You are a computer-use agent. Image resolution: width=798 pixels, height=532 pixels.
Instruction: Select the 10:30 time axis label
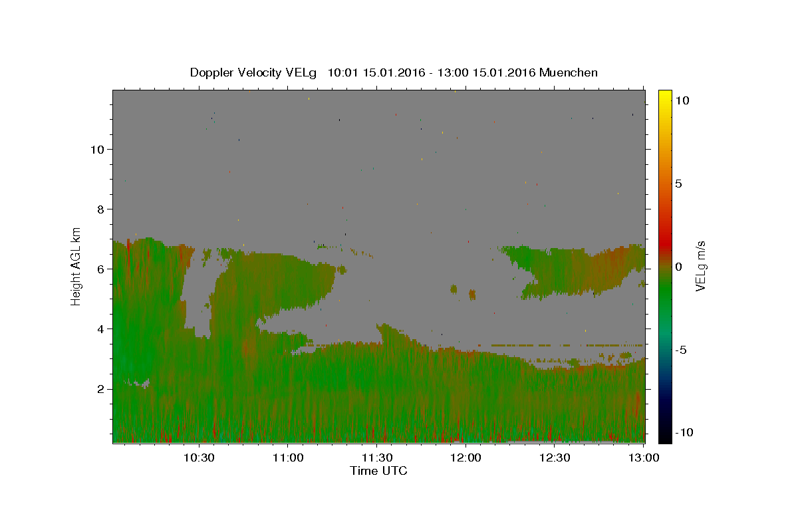pos(199,458)
